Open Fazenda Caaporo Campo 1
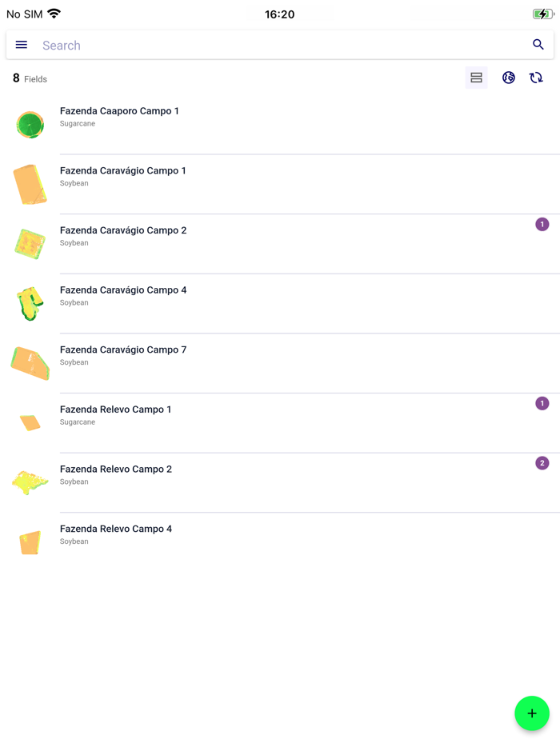The width and height of the screenshot is (560, 747). (119, 111)
